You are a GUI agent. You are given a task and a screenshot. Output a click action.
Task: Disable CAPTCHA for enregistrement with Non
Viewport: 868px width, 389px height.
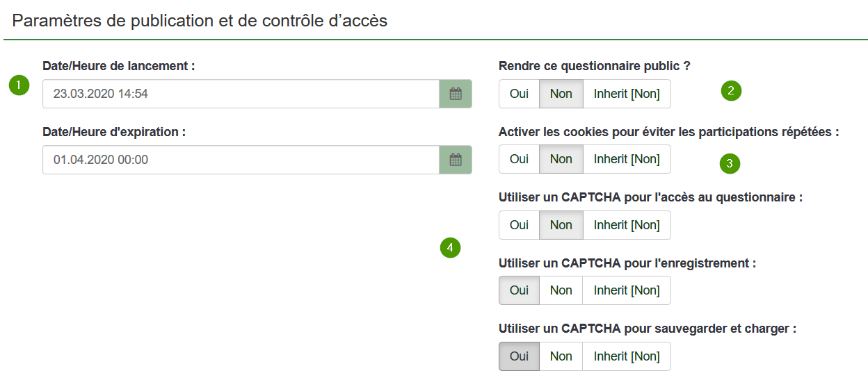pos(561,290)
